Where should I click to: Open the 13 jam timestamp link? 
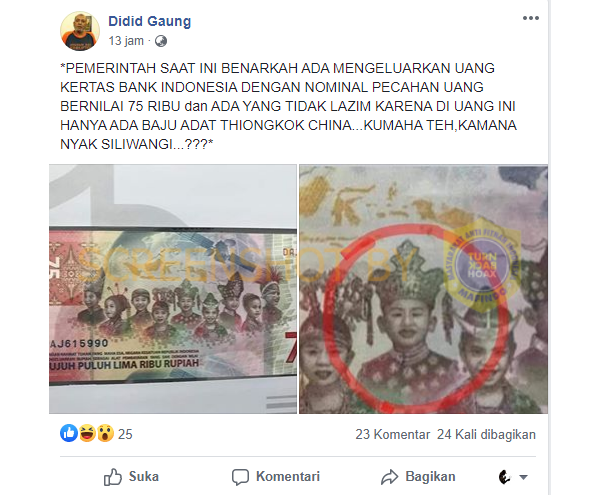tap(126, 41)
